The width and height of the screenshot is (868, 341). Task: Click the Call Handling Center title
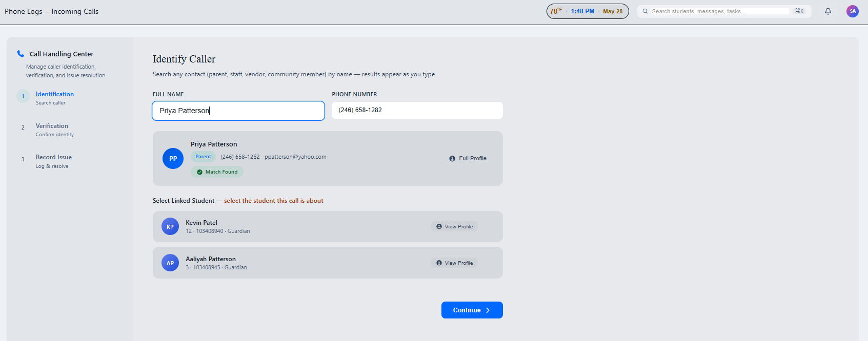62,54
